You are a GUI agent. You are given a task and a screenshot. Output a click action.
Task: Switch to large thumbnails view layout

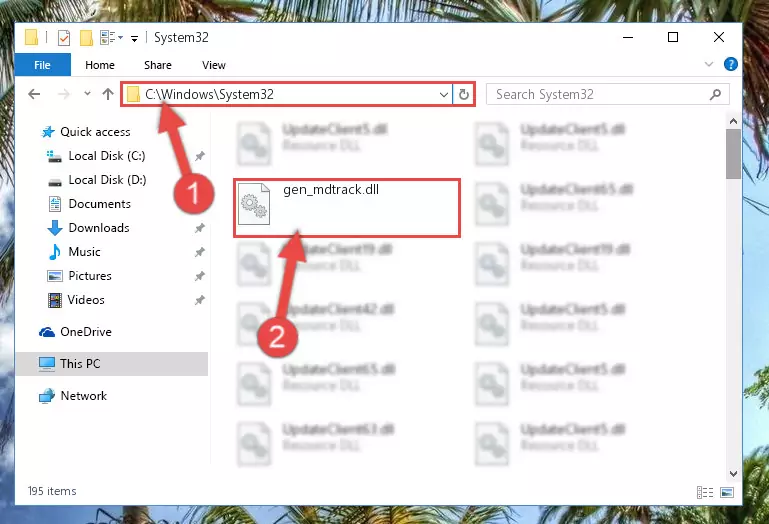[727, 492]
